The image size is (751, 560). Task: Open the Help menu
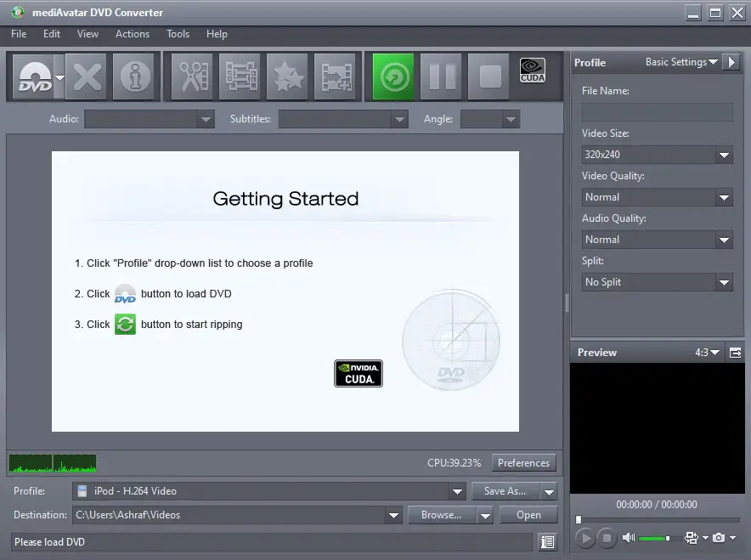click(217, 34)
